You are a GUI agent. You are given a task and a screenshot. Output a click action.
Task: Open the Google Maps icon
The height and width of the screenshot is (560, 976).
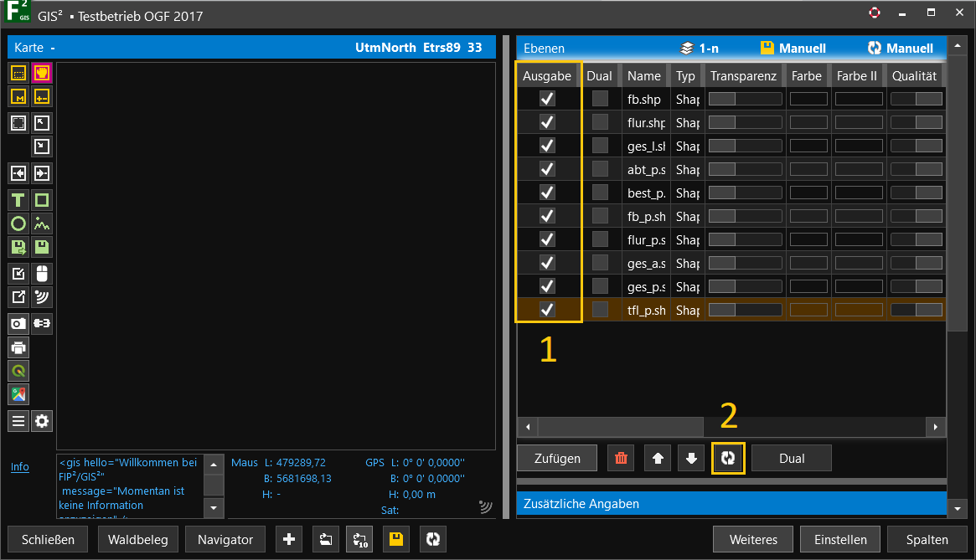coord(18,394)
